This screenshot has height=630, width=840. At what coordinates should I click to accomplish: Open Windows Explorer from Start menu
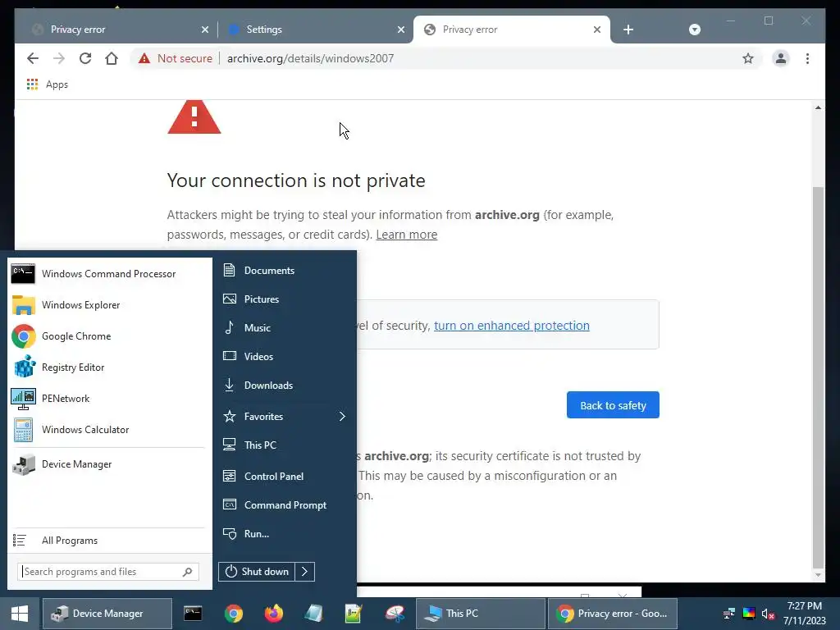pos(107,305)
